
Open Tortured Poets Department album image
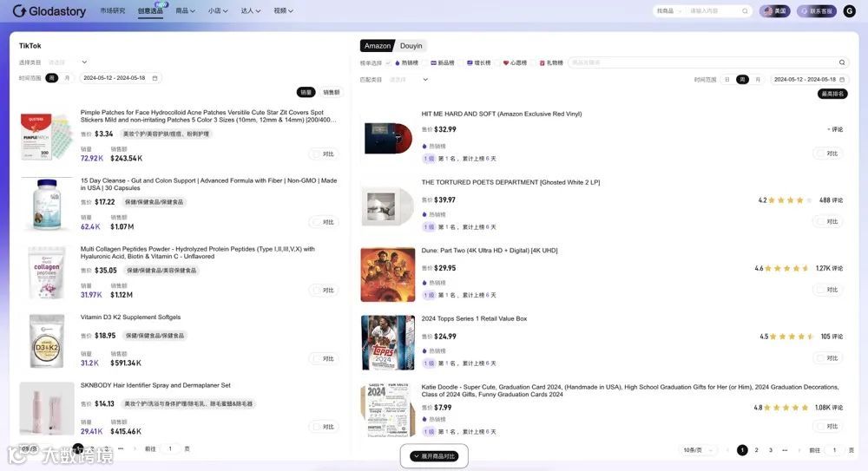coord(387,206)
